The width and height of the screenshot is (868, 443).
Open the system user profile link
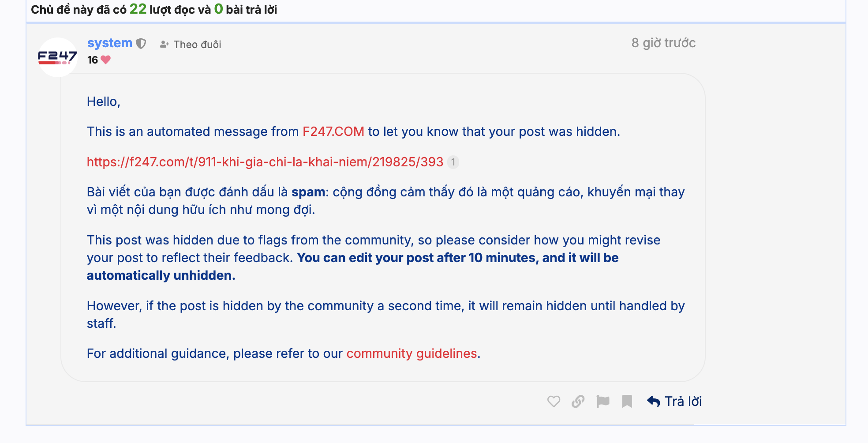[110, 43]
